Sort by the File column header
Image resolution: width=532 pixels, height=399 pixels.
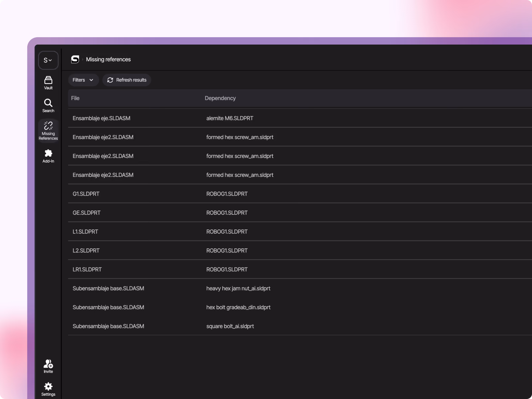pyautogui.click(x=75, y=98)
